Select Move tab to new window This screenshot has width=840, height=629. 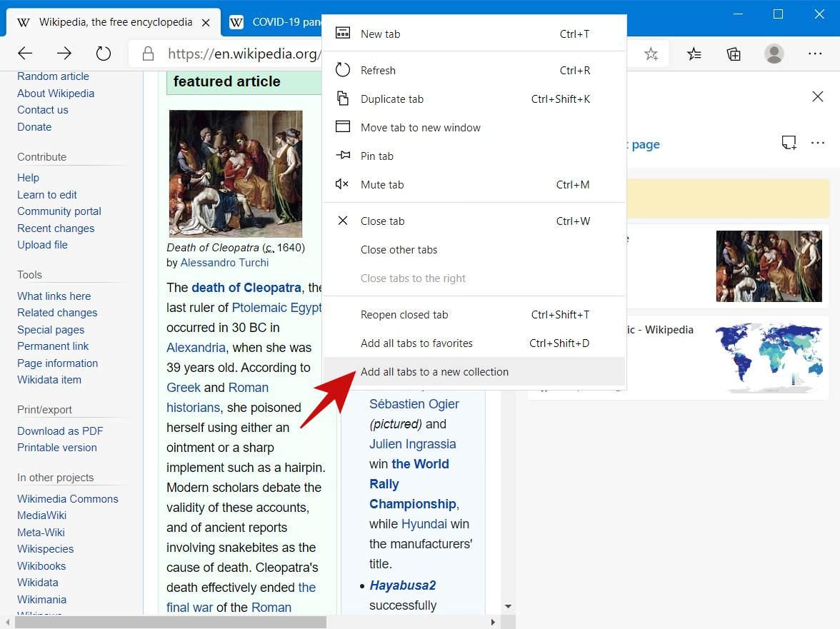[x=474, y=127]
